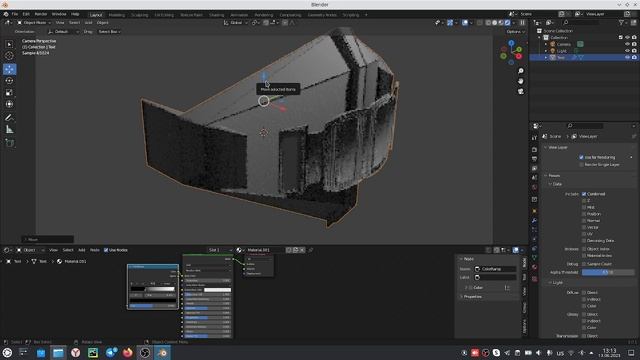Toggle Use Nodes checkbox in node editor

click(x=106, y=250)
